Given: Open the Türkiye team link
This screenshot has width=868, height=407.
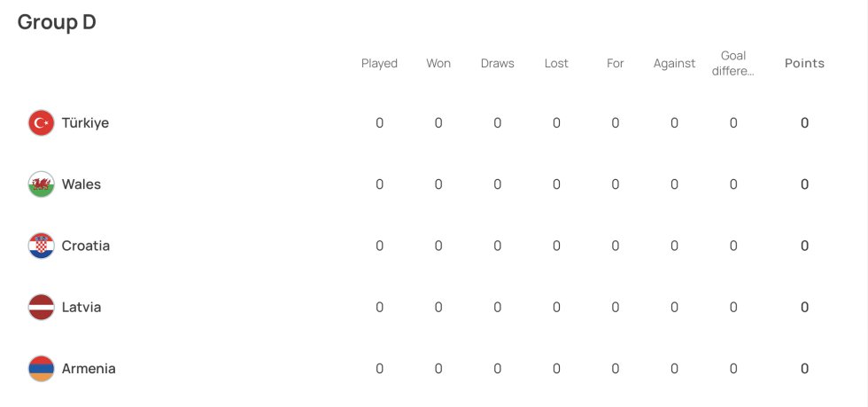Looking at the screenshot, I should (x=85, y=122).
